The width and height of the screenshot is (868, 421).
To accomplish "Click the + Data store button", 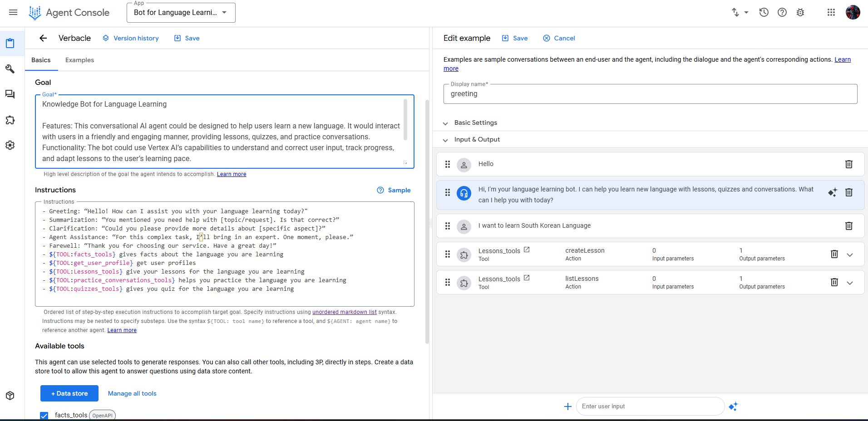I will [x=69, y=393].
